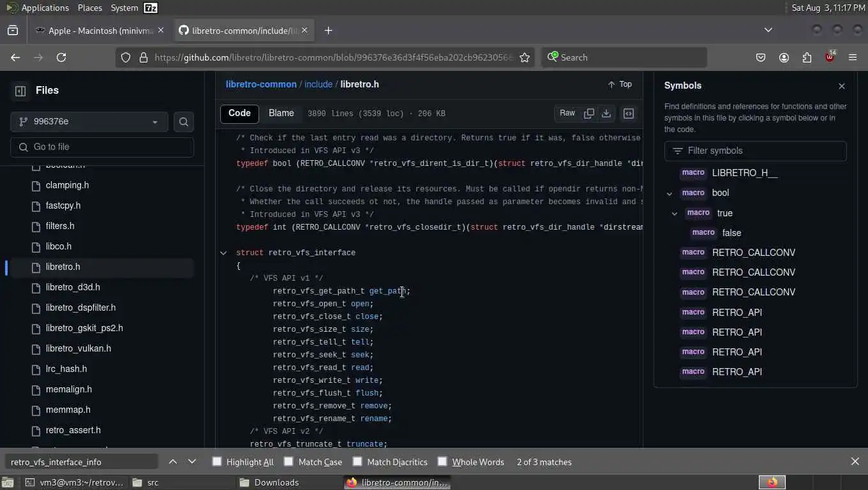Open uBlock Origin extension icon
This screenshot has height=490, width=868.
(830, 57)
